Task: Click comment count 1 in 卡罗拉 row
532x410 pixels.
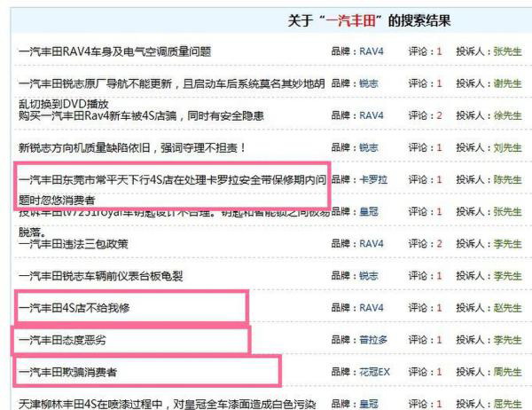Action: 439,179
